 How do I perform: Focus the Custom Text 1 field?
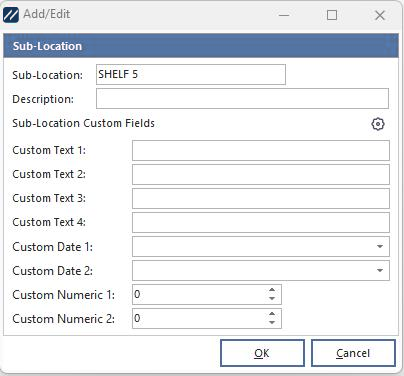[261, 150]
